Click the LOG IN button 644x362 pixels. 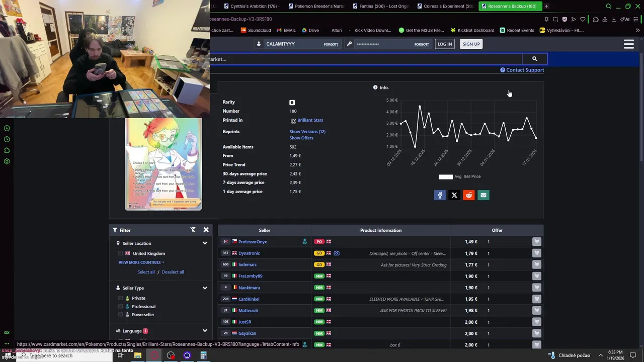tap(445, 44)
